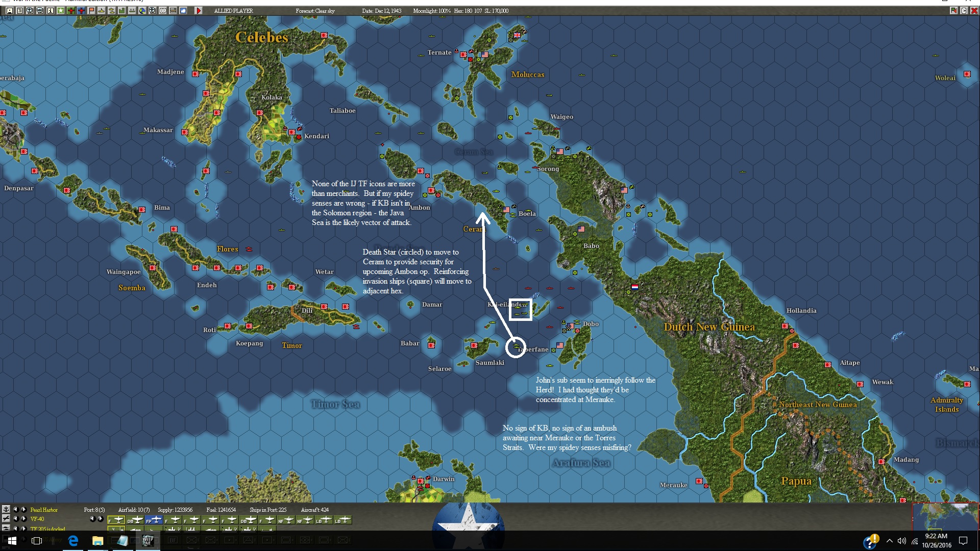The height and width of the screenshot is (551, 980).
Task: Select next air unit after VF-40
Action: pyautogui.click(x=23, y=518)
